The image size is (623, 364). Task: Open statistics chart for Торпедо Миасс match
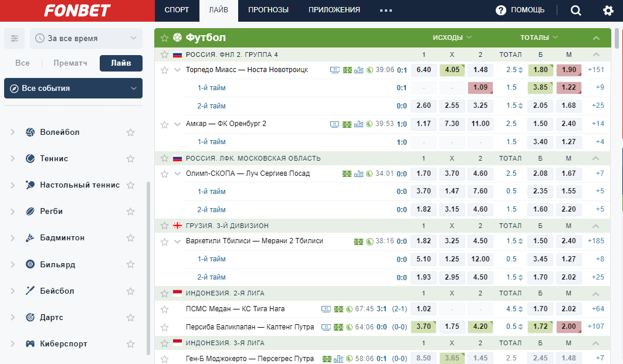[359, 70]
